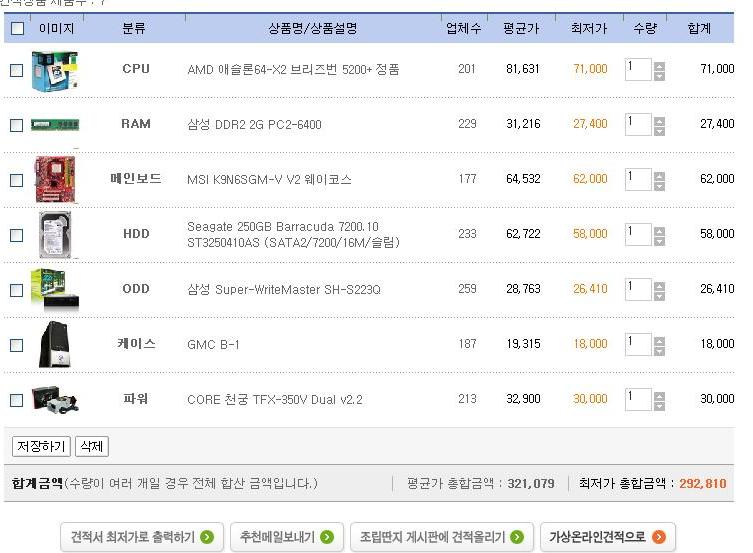753x553 pixels.
Task: Check the CPU row checkbox
Action: [16, 71]
